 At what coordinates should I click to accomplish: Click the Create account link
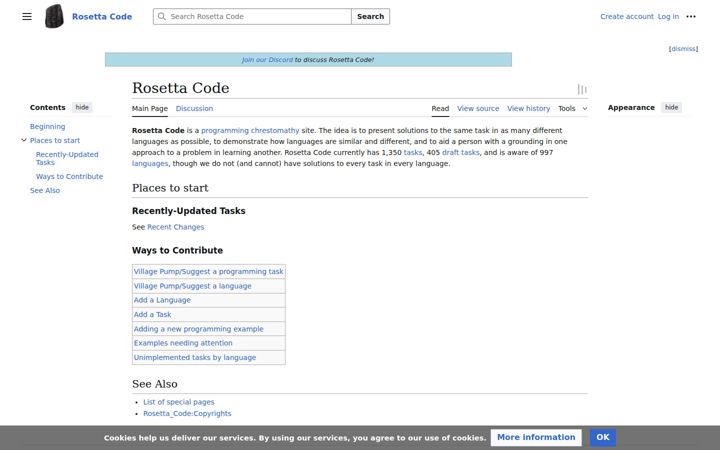point(627,17)
